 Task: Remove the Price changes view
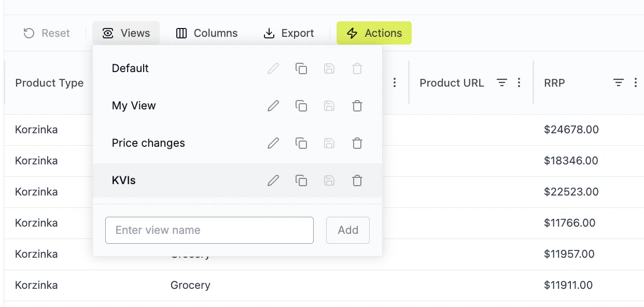357,143
